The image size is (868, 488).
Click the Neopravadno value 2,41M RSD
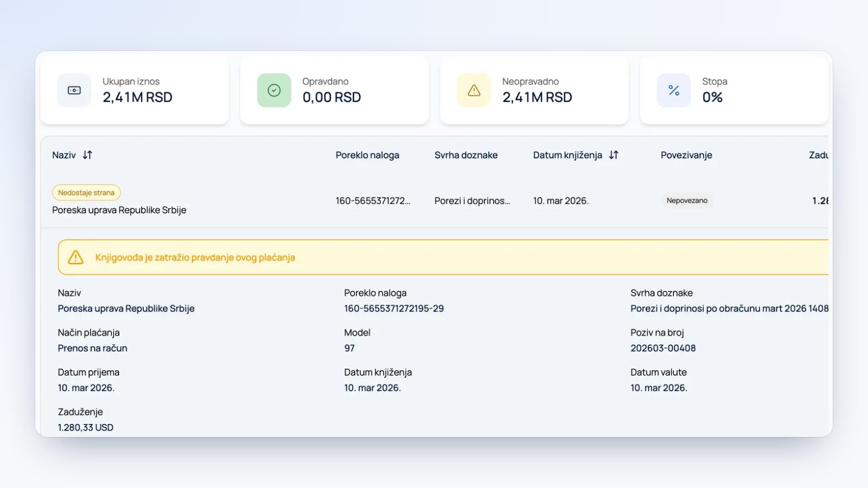pyautogui.click(x=537, y=98)
